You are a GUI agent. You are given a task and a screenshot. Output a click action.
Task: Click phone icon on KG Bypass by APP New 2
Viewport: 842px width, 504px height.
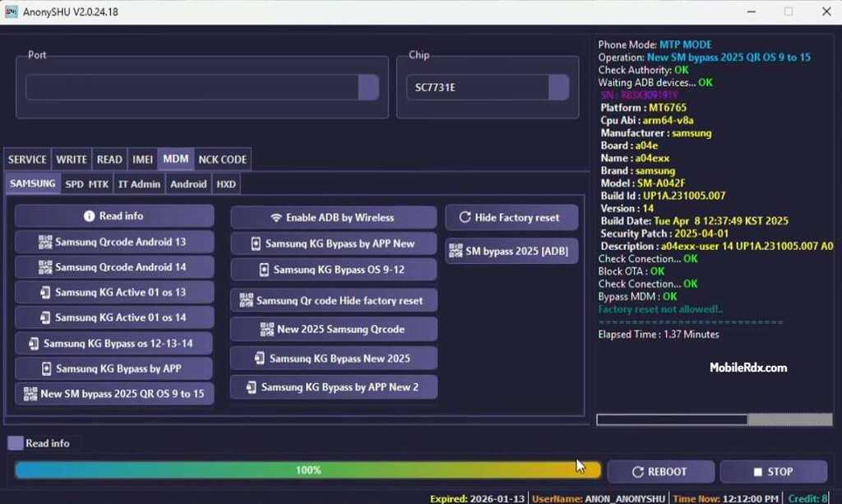click(x=252, y=387)
